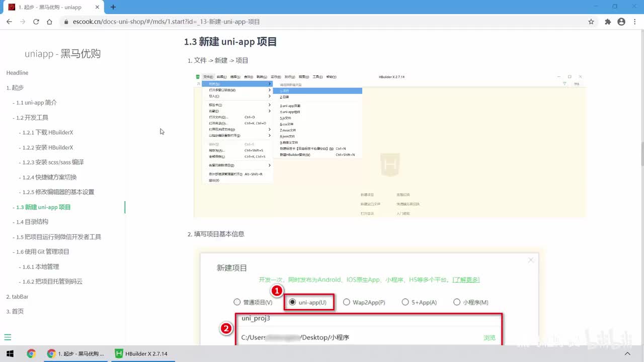Open the Chrome profile avatar

[621, 22]
